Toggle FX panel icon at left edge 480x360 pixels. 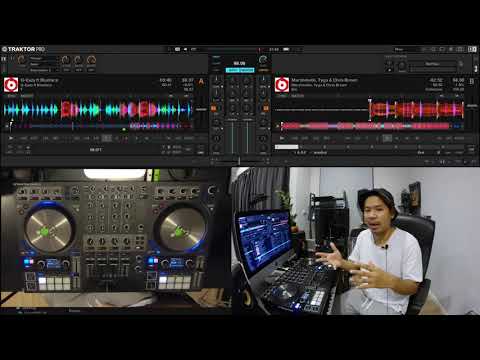pos(4,59)
